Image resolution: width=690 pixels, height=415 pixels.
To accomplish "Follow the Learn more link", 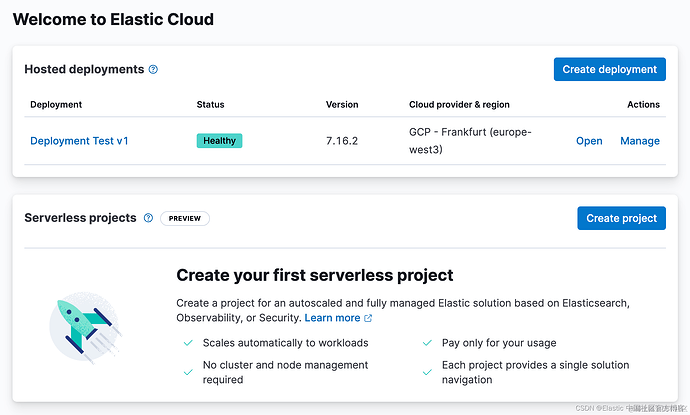I will pyautogui.click(x=332, y=318).
